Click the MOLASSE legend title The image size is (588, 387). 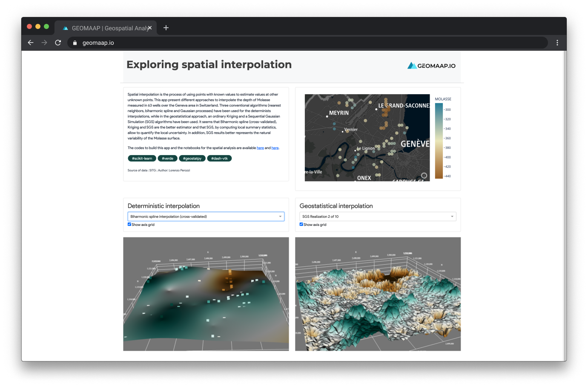tap(443, 99)
